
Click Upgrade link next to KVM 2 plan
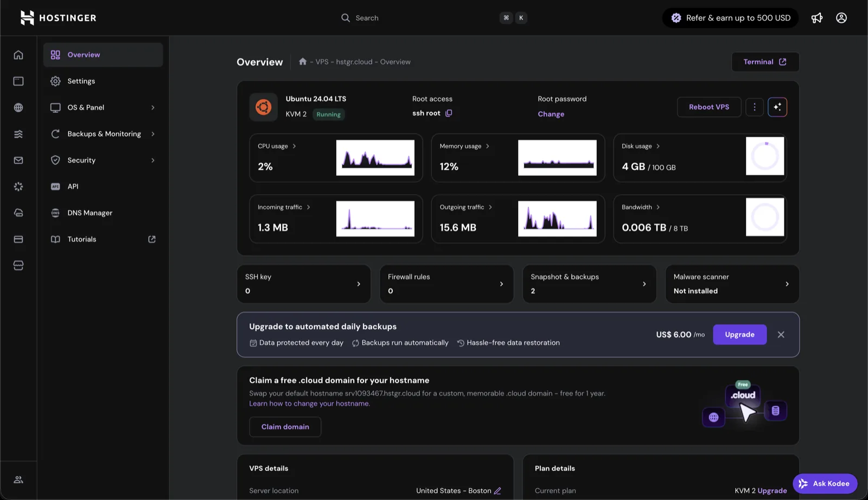click(773, 491)
